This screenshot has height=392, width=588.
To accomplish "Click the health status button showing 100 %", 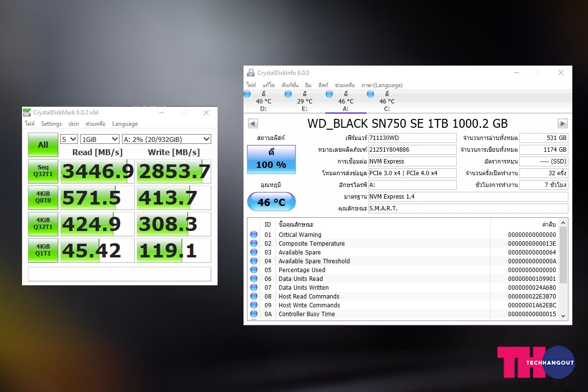I will click(271, 159).
